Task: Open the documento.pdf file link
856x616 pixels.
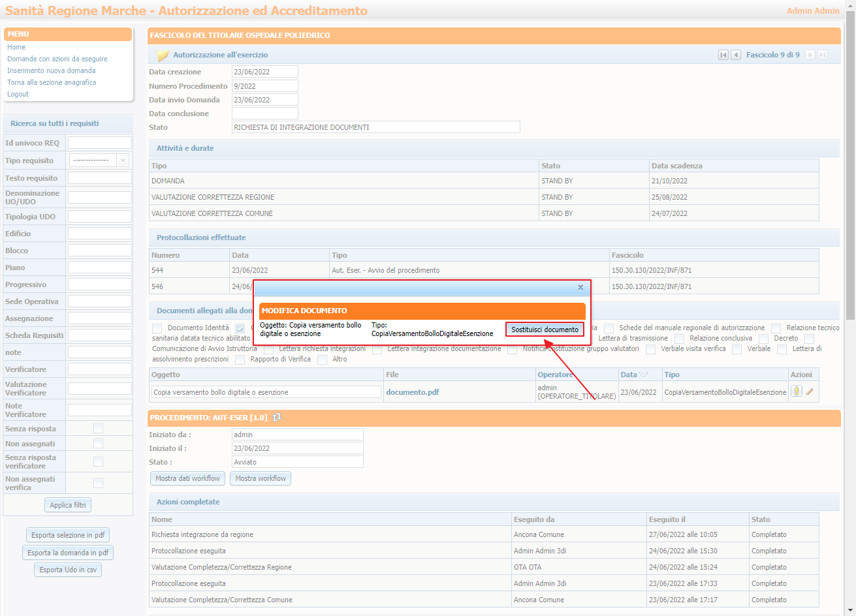Action: [x=413, y=392]
